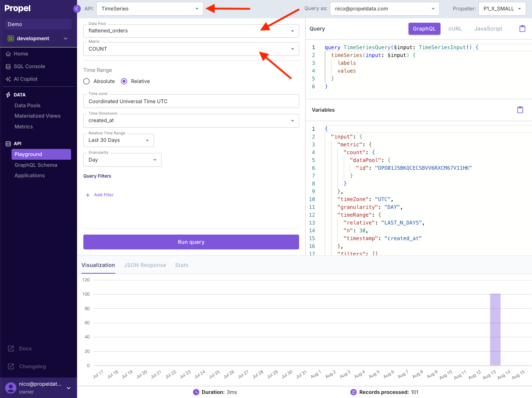Click the dataPool id value in Variables

(423, 168)
